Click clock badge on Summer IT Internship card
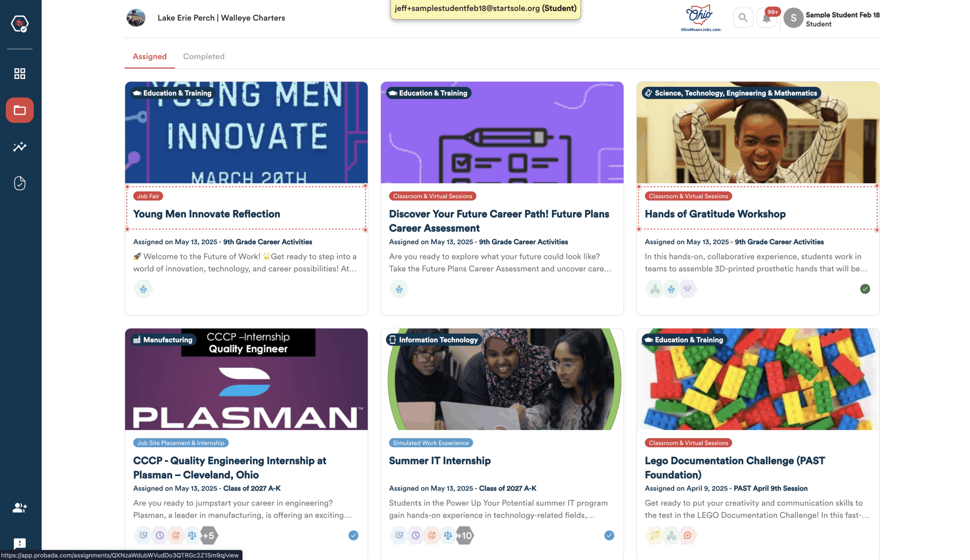970x560 pixels. [x=415, y=535]
